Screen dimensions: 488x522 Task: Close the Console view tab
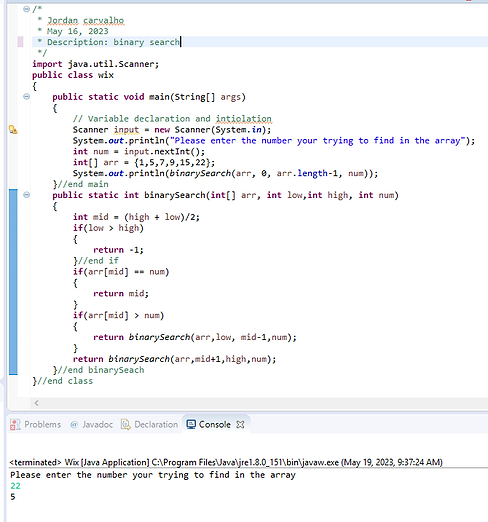tap(240, 424)
